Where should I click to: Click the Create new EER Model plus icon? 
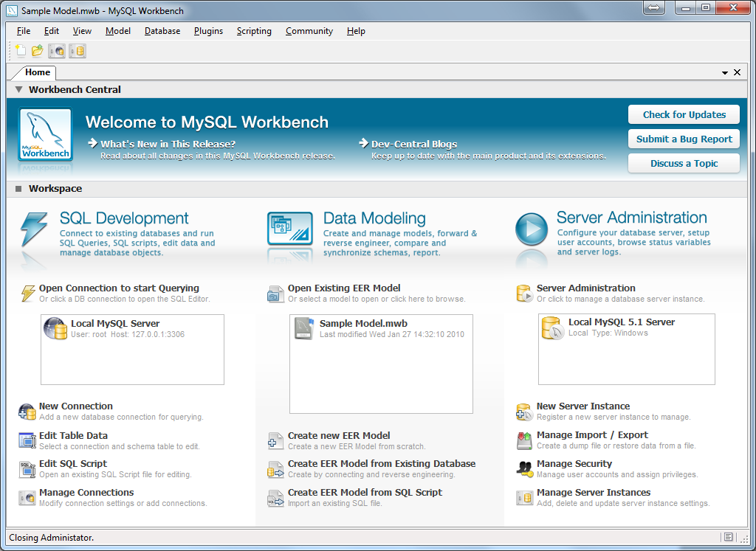coord(275,440)
